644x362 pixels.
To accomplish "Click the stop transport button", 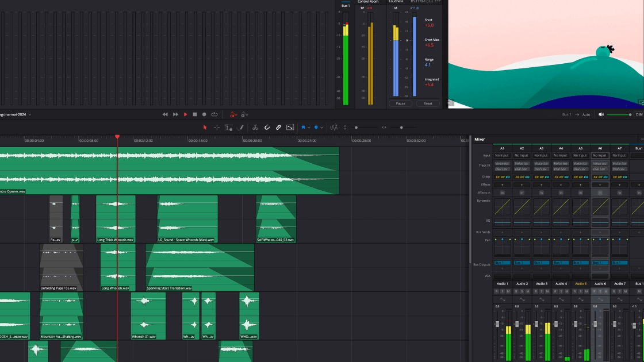I will click(x=195, y=114).
